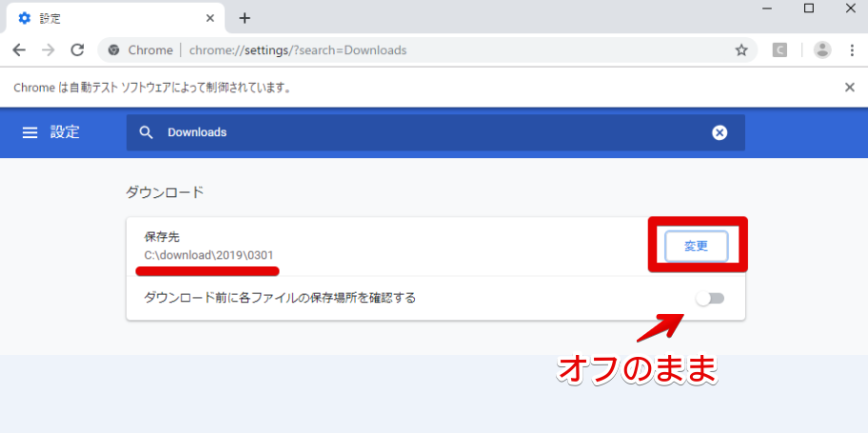Close the Chrome window
This screenshot has width=868, height=433.
point(851,9)
